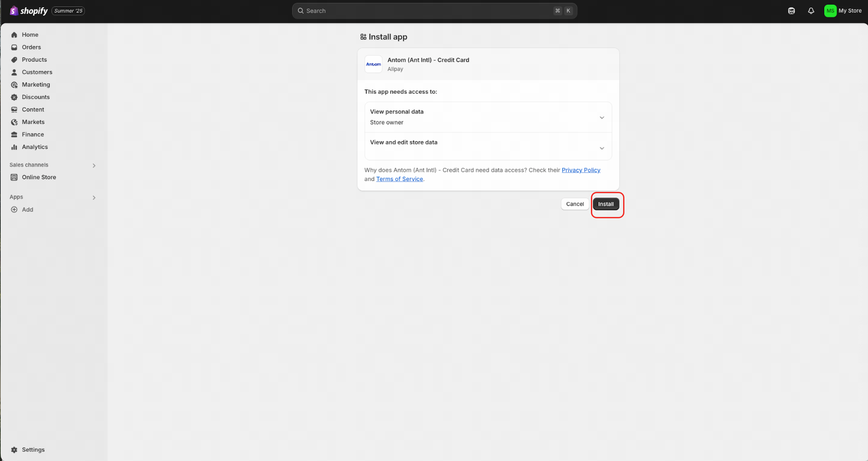This screenshot has height=461, width=868.
Task: Click the Antom app logo
Action: (373, 64)
